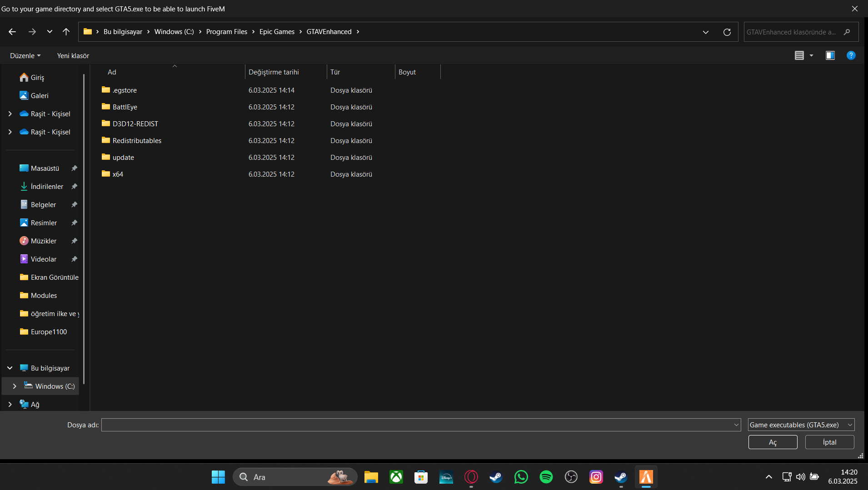
Task: Change the file view layout
Action: click(799, 55)
